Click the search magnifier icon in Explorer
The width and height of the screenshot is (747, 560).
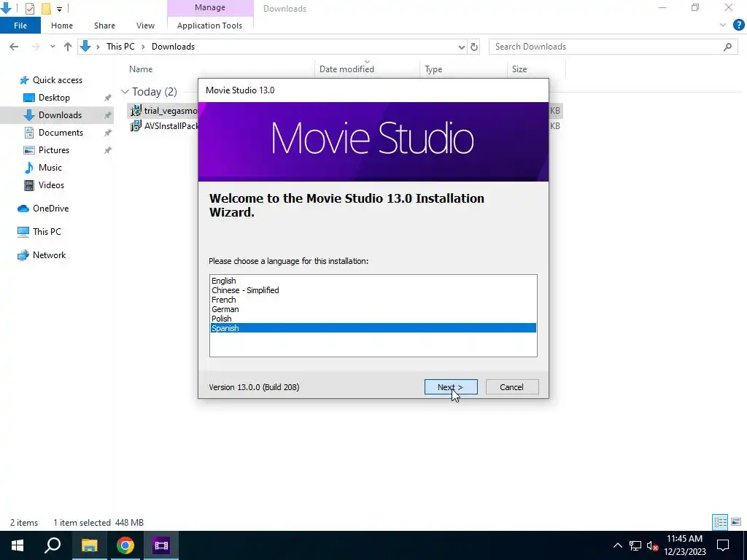pos(727,47)
